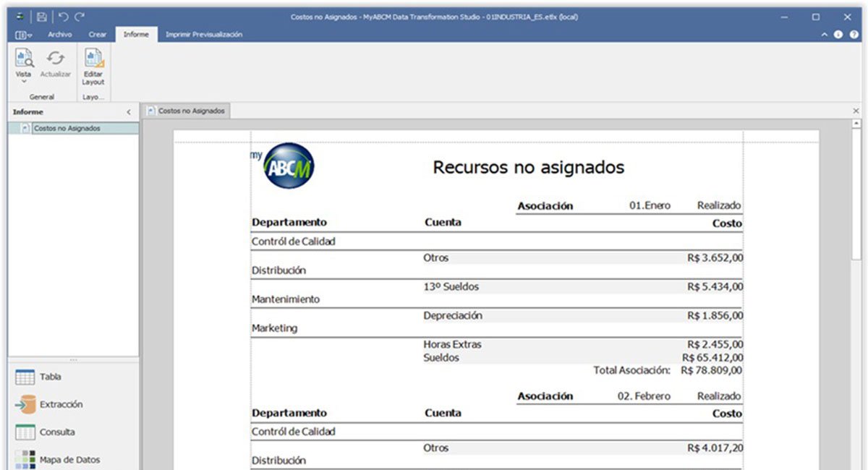The image size is (868, 470).
Task: Switch to Imprimir Previsualización tab
Action: click(204, 35)
